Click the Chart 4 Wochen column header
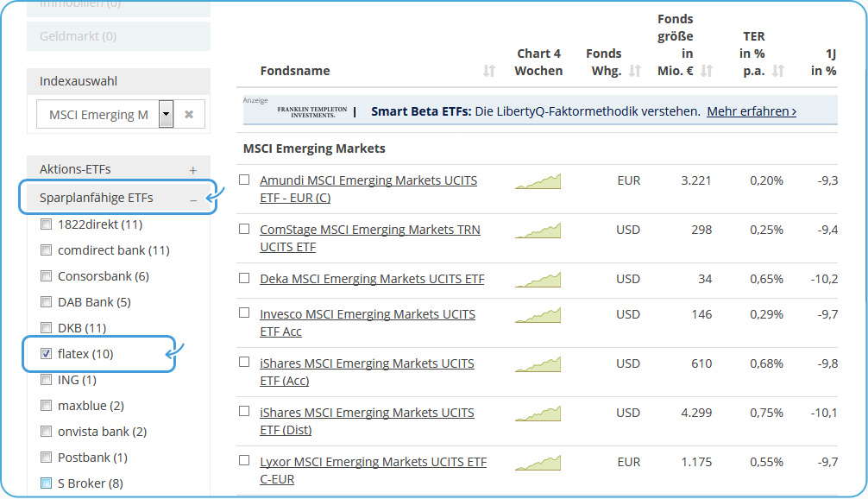 click(538, 62)
